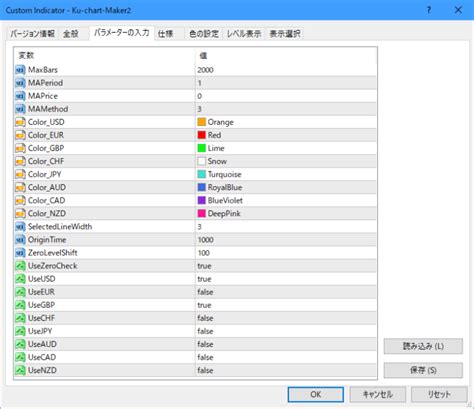Toggle the UseNZD value false

point(286,370)
